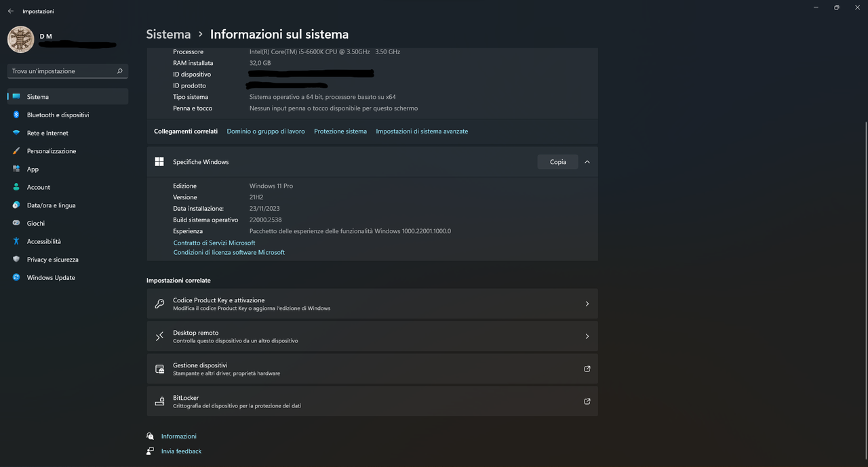868x467 pixels.
Task: Click the Accessibilità figure icon
Action: (x=16, y=241)
